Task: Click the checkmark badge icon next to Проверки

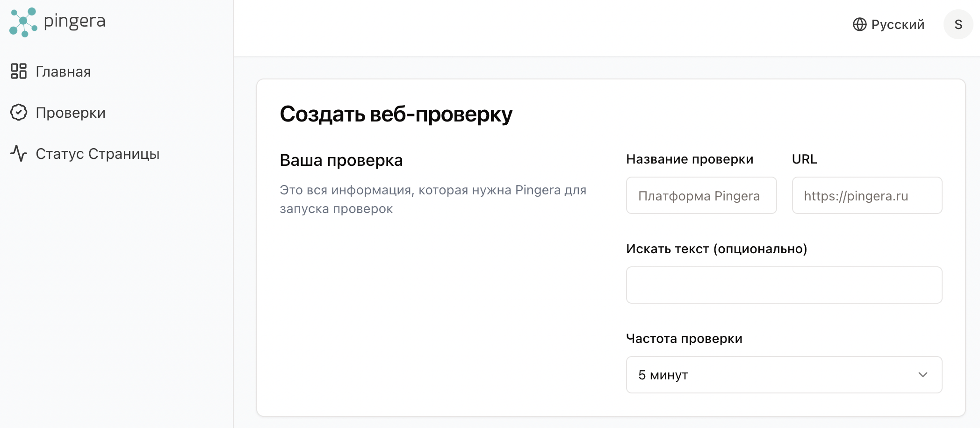Action: 19,113
